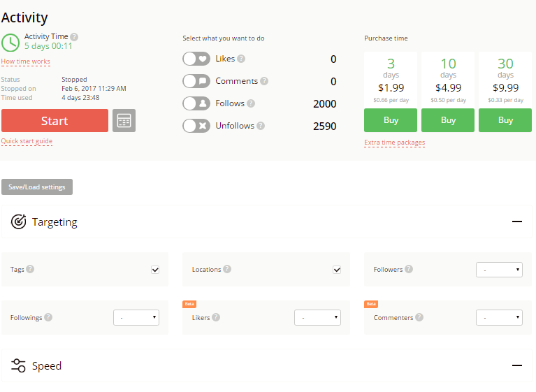Image resolution: width=536 pixels, height=392 pixels.
Task: Click the question mark beside Locations
Action: pyautogui.click(x=227, y=269)
